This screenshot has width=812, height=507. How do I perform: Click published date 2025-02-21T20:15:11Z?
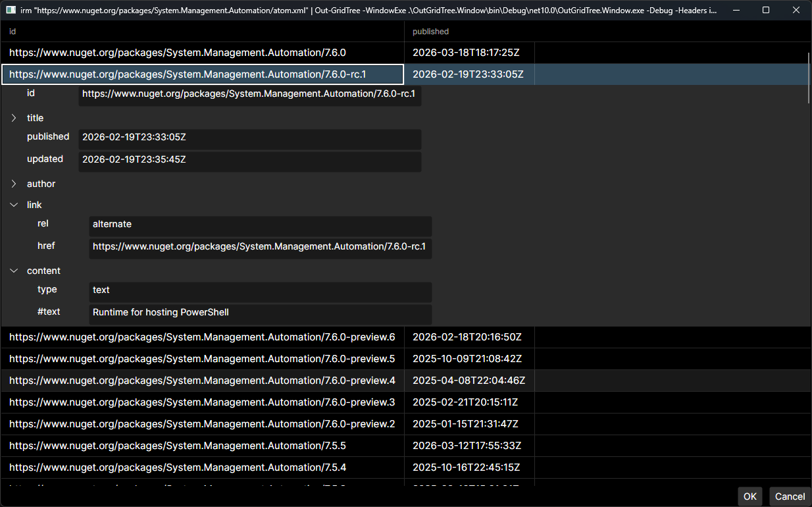pos(465,402)
